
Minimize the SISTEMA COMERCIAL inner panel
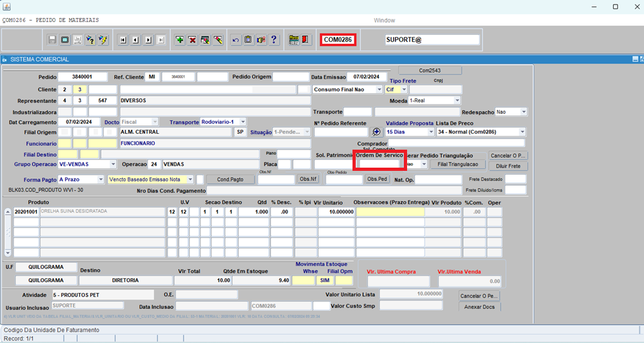[635, 60]
